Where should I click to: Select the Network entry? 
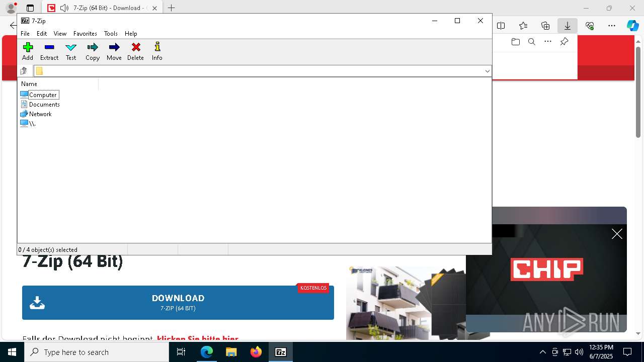(x=36, y=114)
